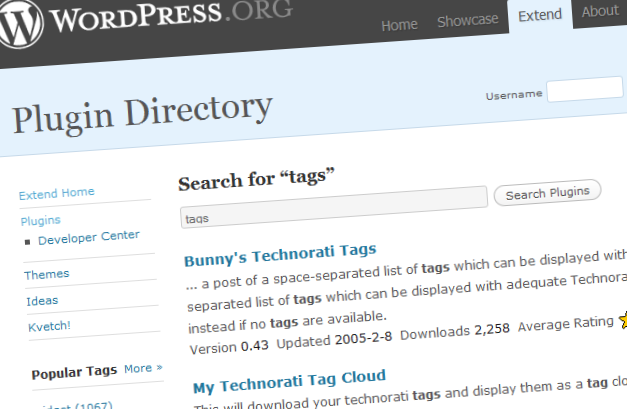
Task: Open Developer Center under Plugins
Action: click(88, 238)
